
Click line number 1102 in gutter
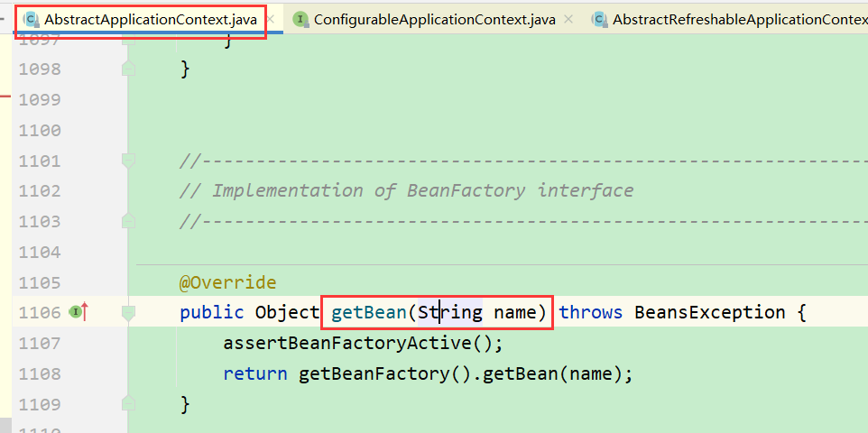(x=40, y=191)
